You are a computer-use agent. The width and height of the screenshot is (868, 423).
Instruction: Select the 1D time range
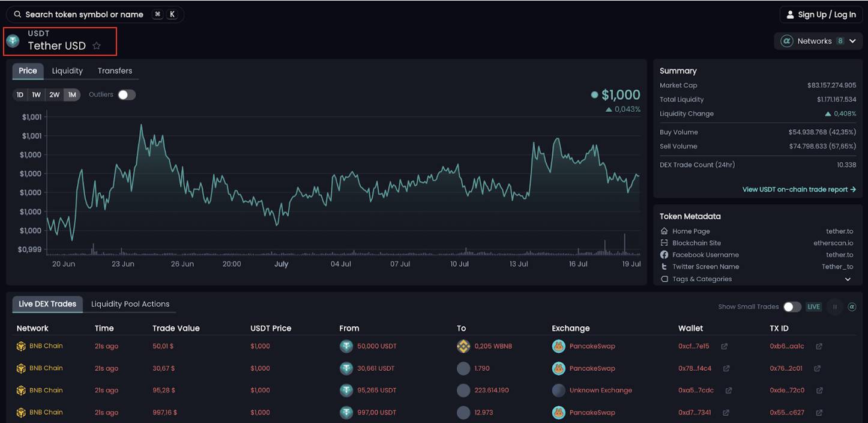click(x=20, y=95)
